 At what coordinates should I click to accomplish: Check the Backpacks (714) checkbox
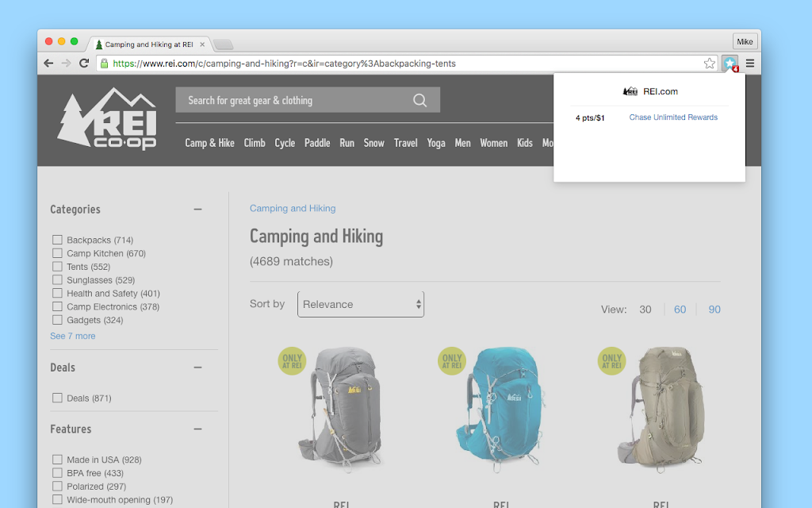[x=57, y=240]
